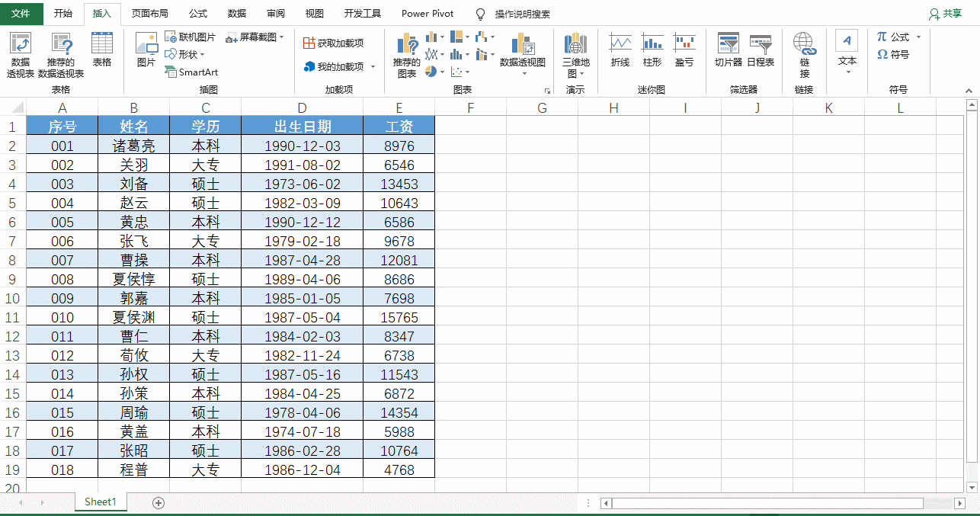Image resolution: width=980 pixels, height=516 pixels.
Task: Switch to Page Layout (页面布局) tab
Action: pos(149,14)
